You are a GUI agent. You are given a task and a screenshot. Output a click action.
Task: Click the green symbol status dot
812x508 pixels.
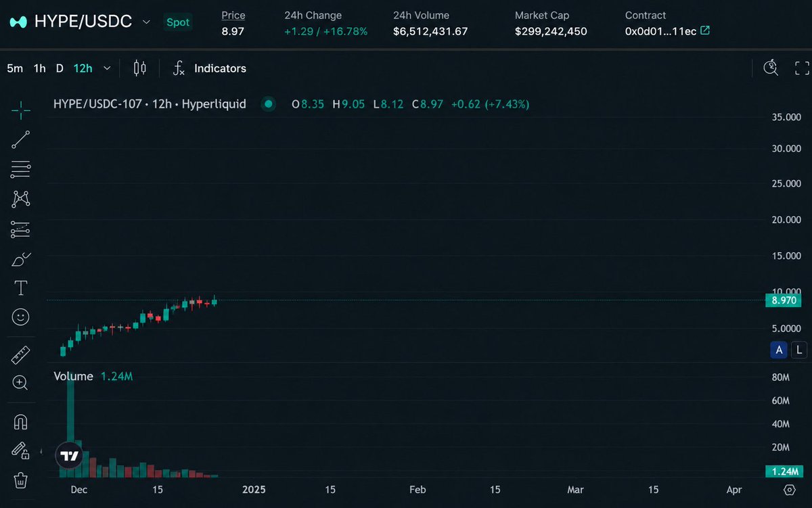(x=269, y=104)
